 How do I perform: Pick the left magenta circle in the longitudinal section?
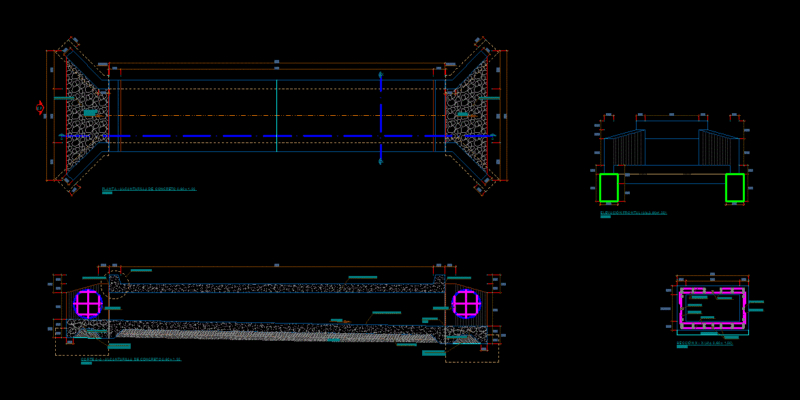tap(88, 304)
